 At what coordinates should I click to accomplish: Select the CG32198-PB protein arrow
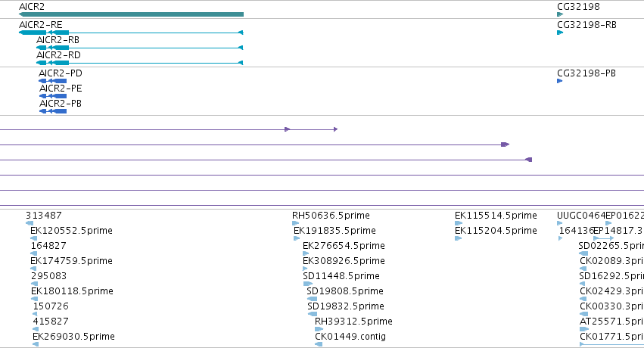pos(559,81)
